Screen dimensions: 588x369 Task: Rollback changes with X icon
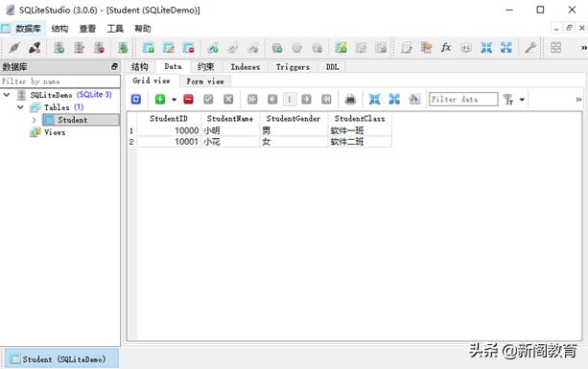coord(228,100)
